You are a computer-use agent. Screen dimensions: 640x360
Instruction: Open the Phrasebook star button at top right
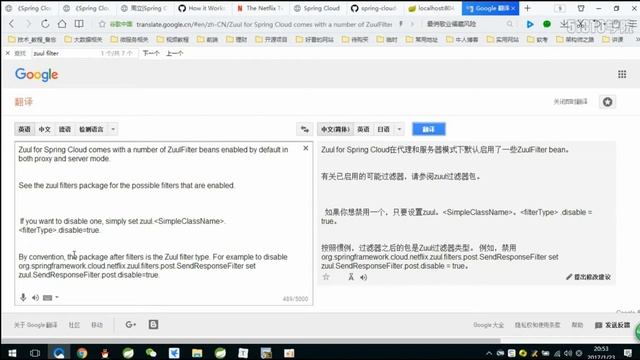(607, 102)
